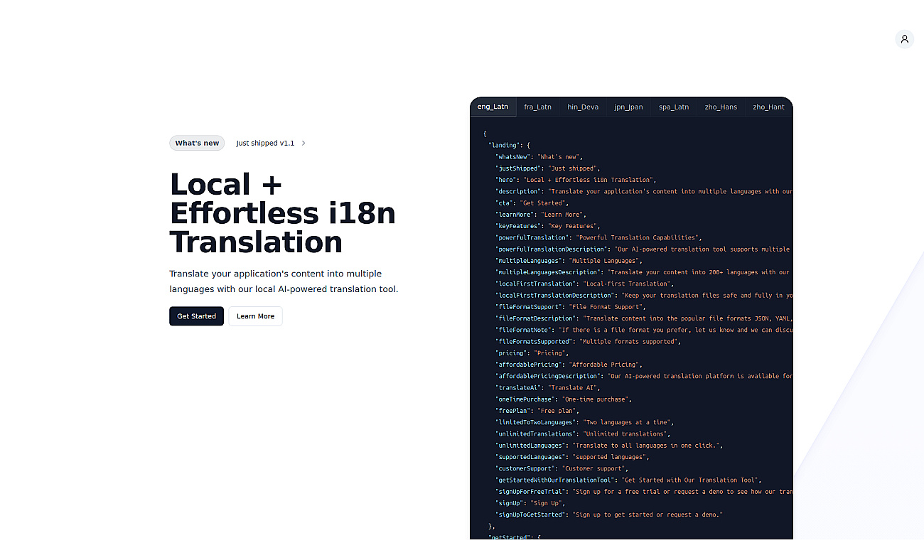Click the "fileFormatsSupported" JSON line
Screen dimensions: 924x560
589,342
